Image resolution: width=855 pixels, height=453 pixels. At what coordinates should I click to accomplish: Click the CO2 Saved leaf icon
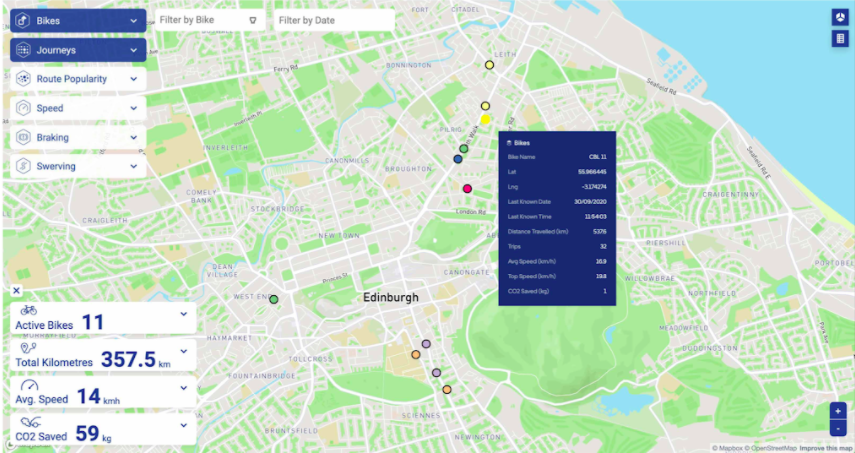tap(30, 422)
